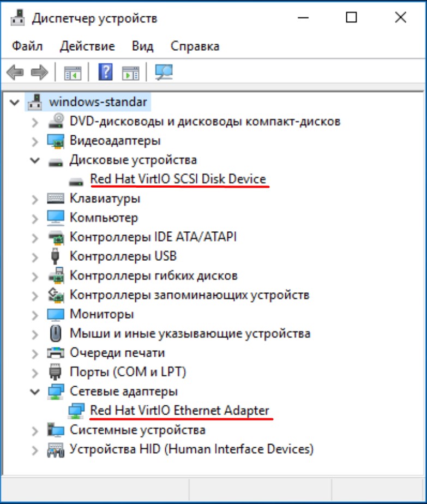427x504 pixels.
Task: Expand the Контроллеры USB node
Action: [35, 256]
